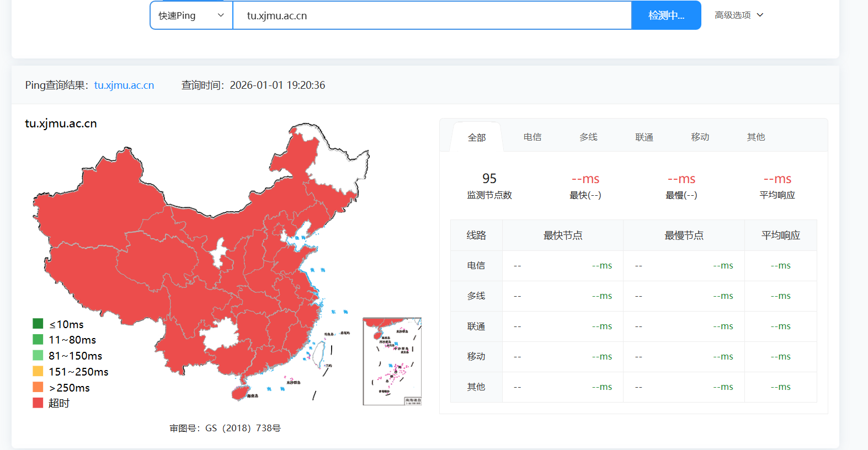Open the 联通 tab
868x450 pixels.
tap(644, 137)
